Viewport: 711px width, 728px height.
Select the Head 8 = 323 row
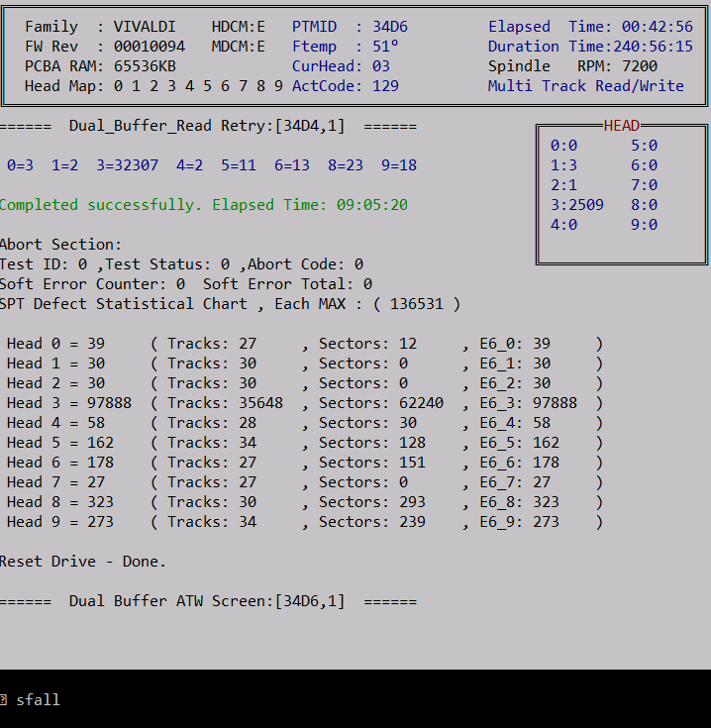[304, 502]
